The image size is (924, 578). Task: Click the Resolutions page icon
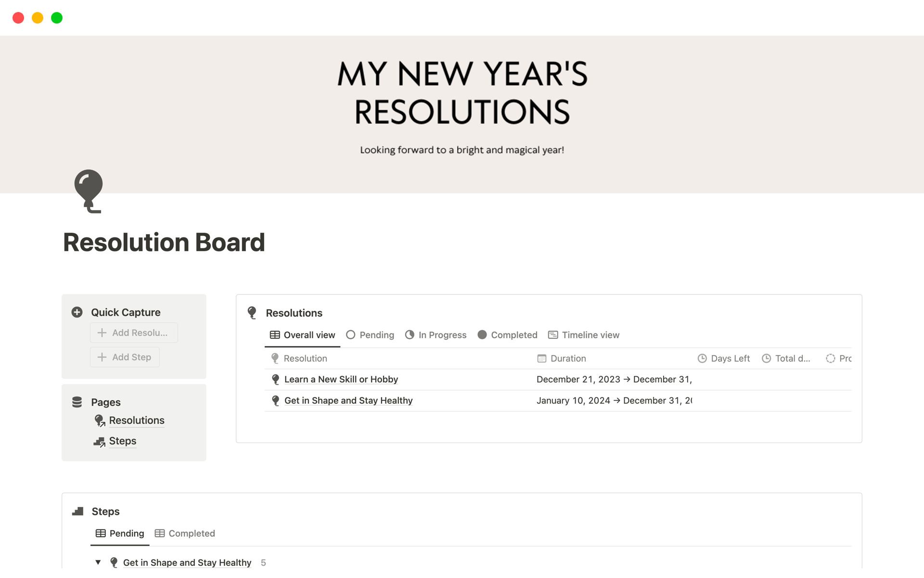(99, 420)
